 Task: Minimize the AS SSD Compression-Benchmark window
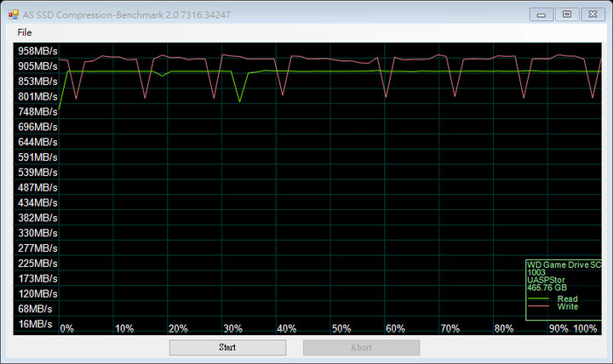(541, 14)
